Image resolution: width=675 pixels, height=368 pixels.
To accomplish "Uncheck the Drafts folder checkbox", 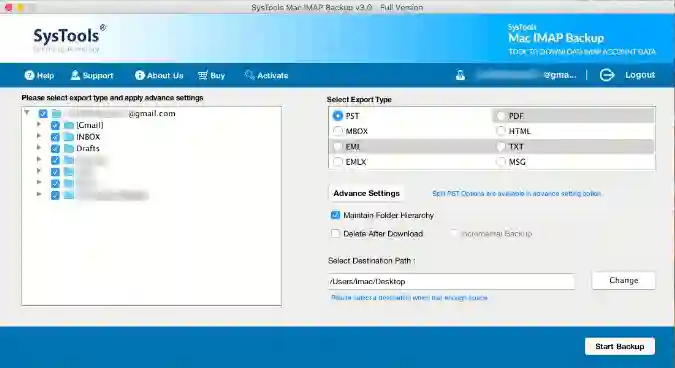I will (55, 148).
